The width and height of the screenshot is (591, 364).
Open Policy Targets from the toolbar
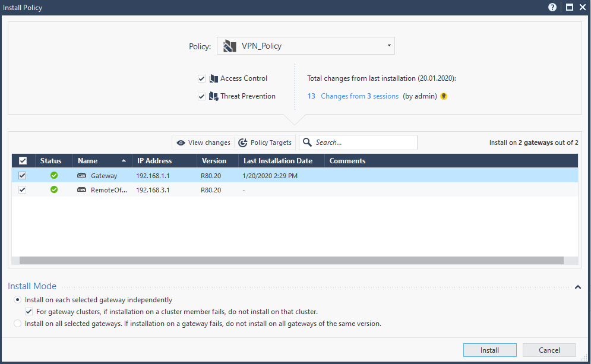[x=265, y=143]
